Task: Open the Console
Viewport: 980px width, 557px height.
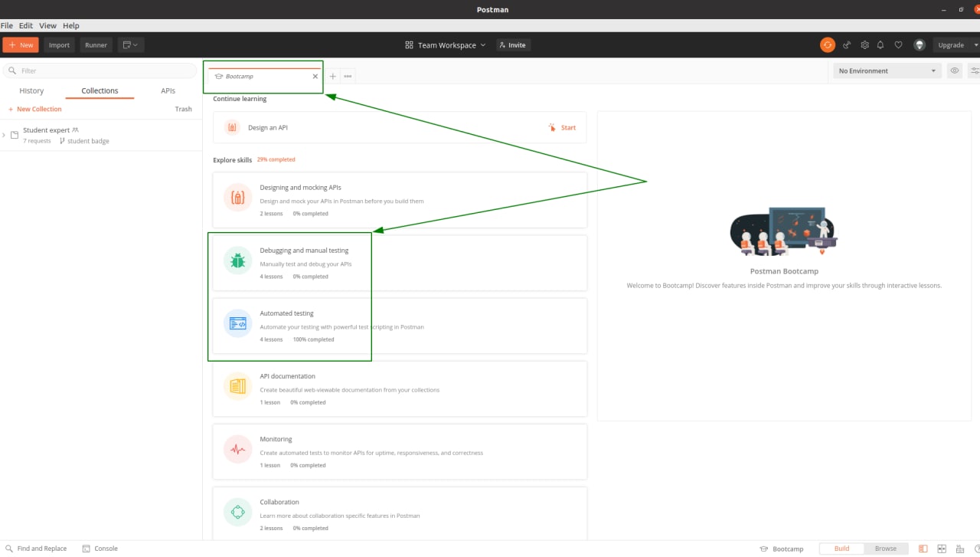Action: coord(100,549)
